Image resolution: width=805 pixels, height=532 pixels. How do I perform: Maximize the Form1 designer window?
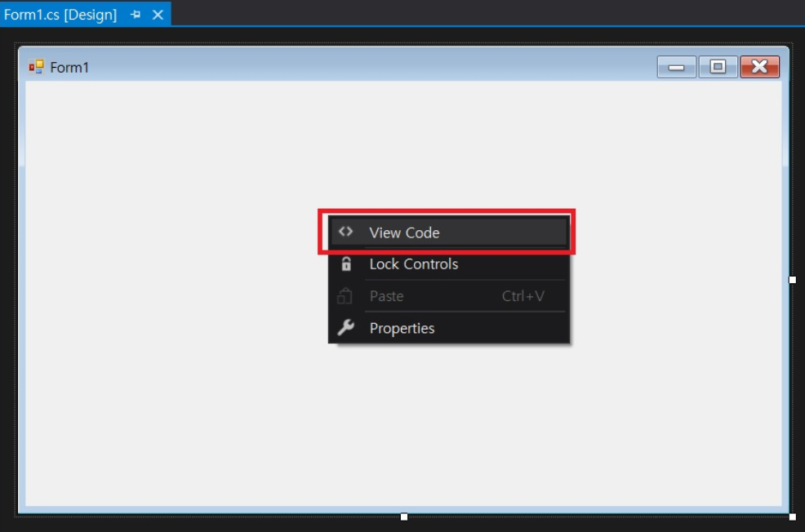(718, 67)
